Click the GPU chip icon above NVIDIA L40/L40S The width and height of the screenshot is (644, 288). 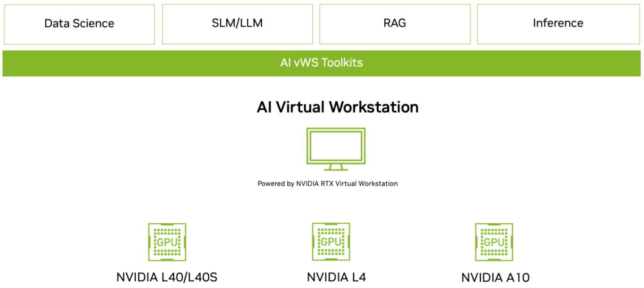pos(167,242)
